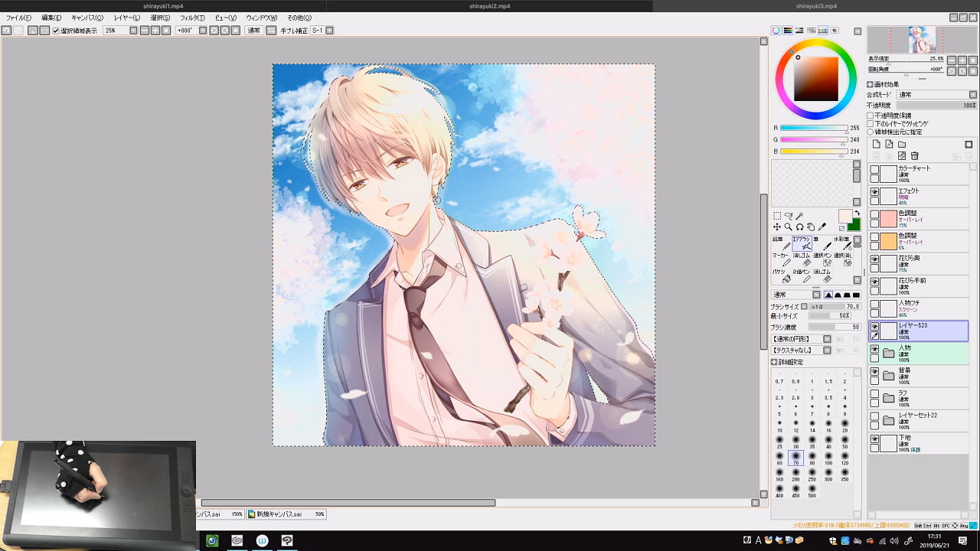Viewport: 980px width, 551px height.
Task: Create a new normal layer
Action: tap(876, 144)
